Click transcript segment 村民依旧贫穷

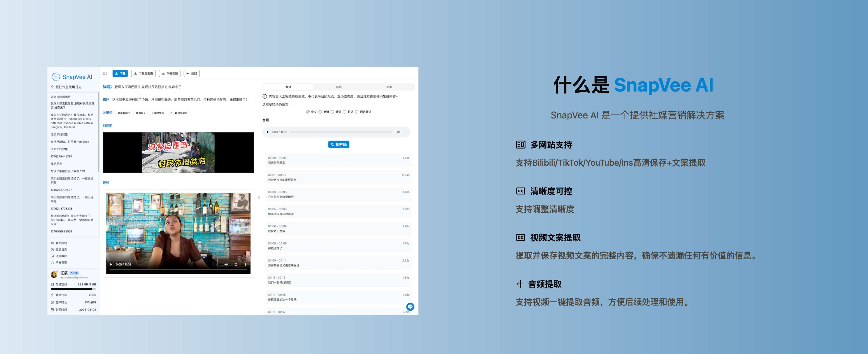(339, 229)
